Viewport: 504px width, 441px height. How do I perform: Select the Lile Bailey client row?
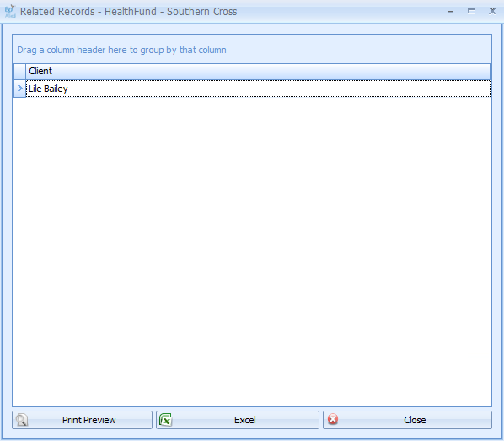(x=258, y=89)
